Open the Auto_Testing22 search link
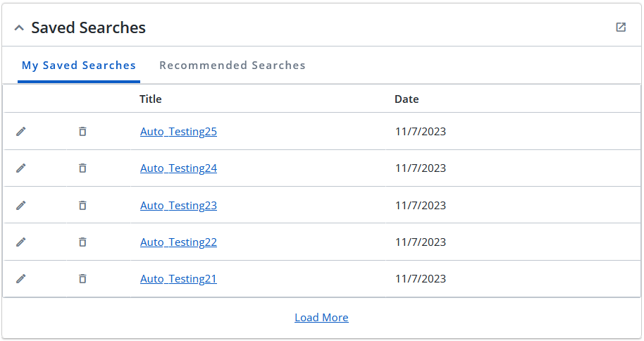Image resolution: width=644 pixels, height=341 pixels. tap(178, 242)
